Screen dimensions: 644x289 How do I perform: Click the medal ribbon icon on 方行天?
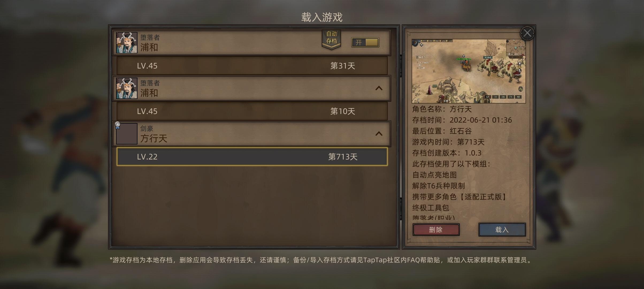click(117, 125)
